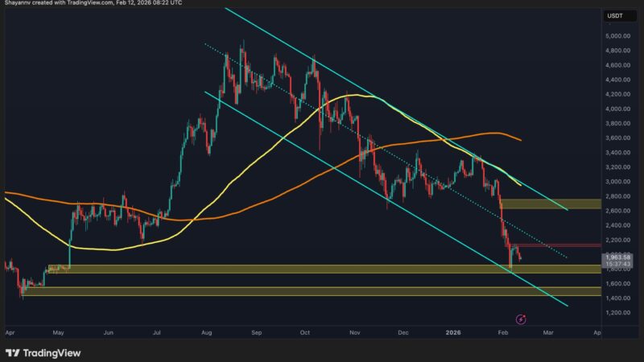Click the Feb label on time axis
The height and width of the screenshot is (362, 644).
(x=502, y=332)
